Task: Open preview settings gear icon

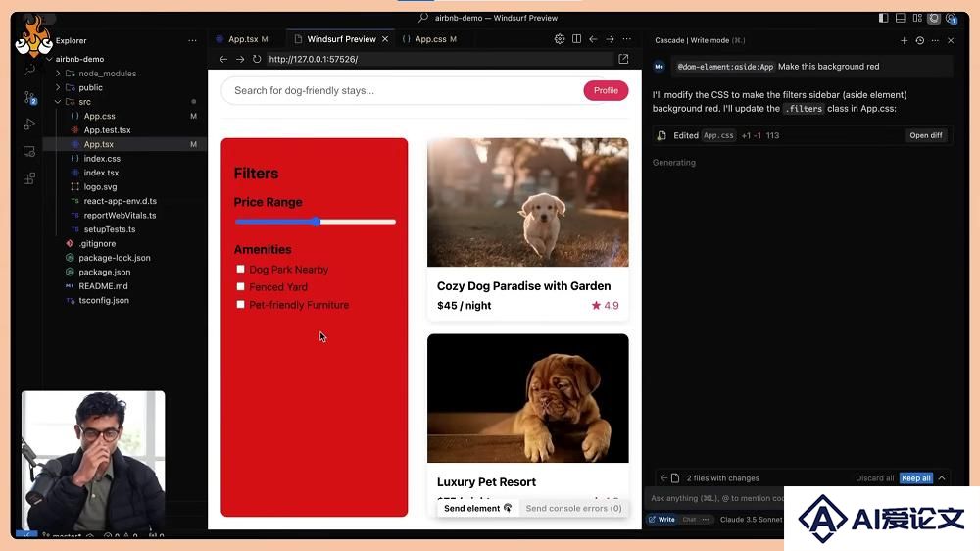Action: coord(560,39)
